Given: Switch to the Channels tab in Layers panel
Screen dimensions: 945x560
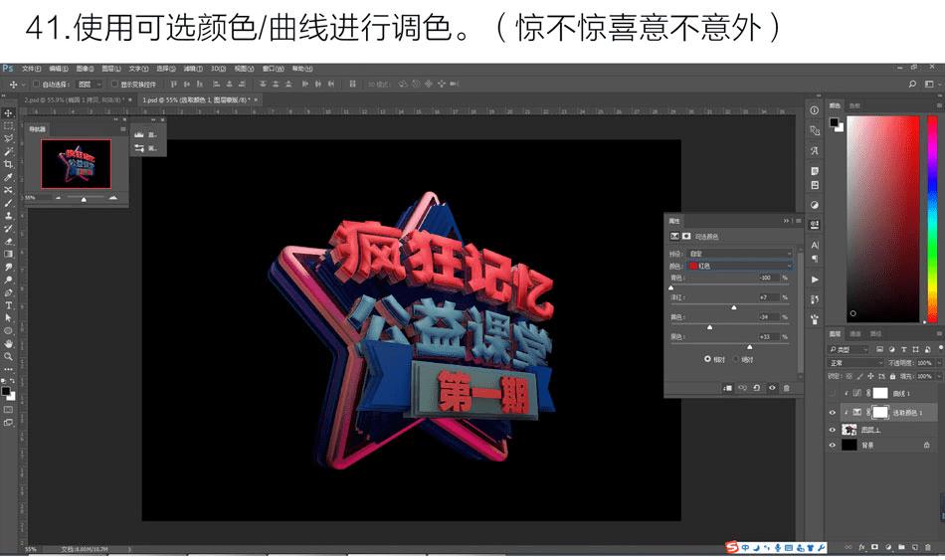Looking at the screenshot, I should coord(855,334).
